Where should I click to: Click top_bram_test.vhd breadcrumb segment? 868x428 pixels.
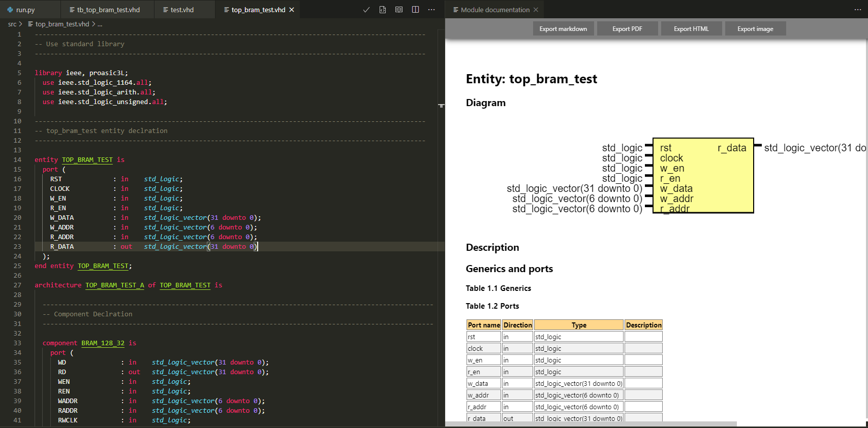[62, 24]
